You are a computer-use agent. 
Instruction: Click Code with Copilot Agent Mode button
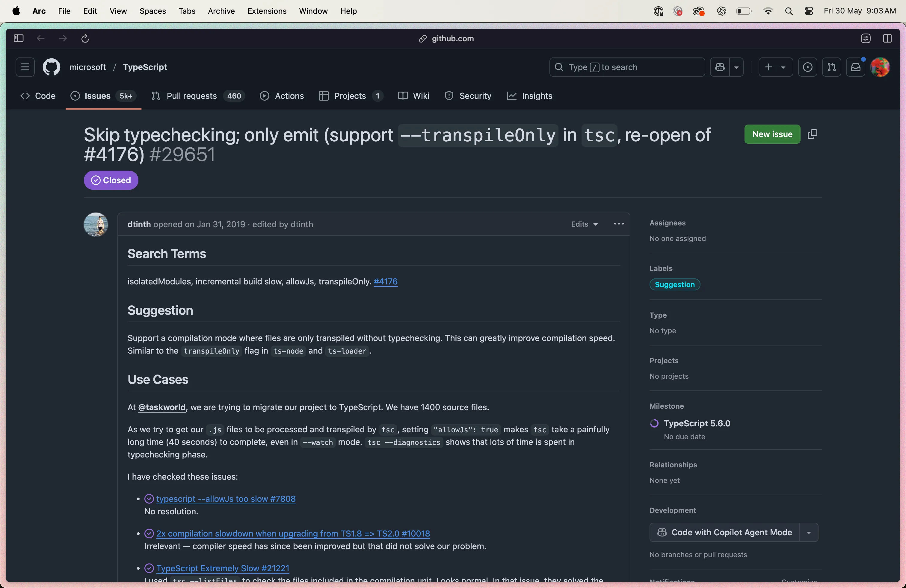point(725,533)
